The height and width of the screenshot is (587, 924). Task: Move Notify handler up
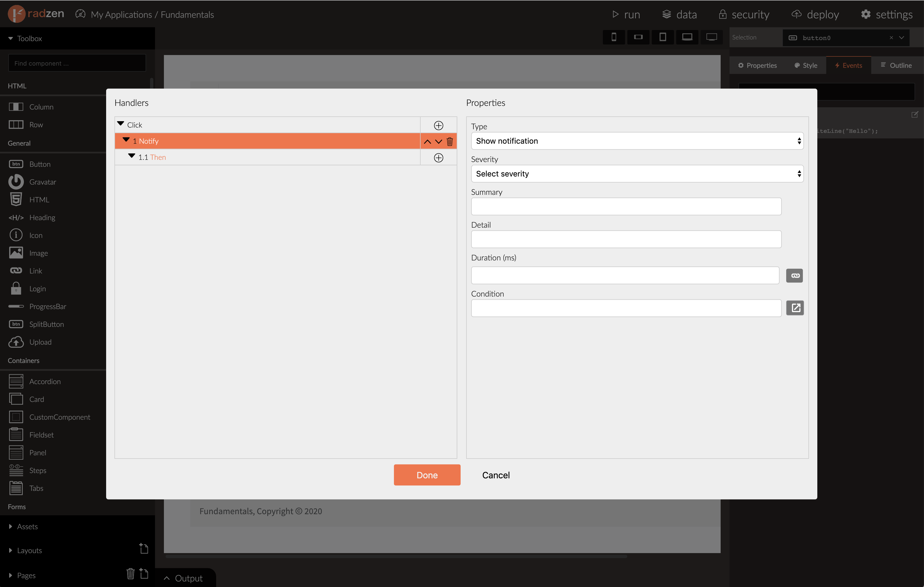click(427, 142)
